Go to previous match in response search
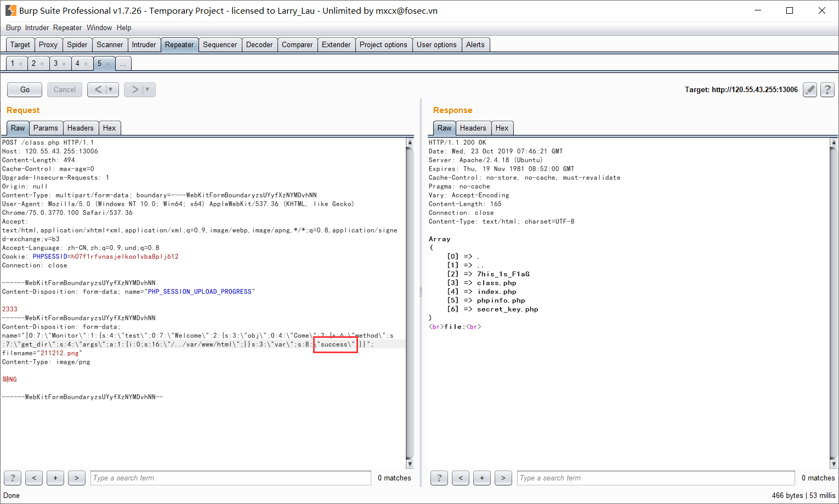Image resolution: width=839 pixels, height=504 pixels. pos(461,478)
